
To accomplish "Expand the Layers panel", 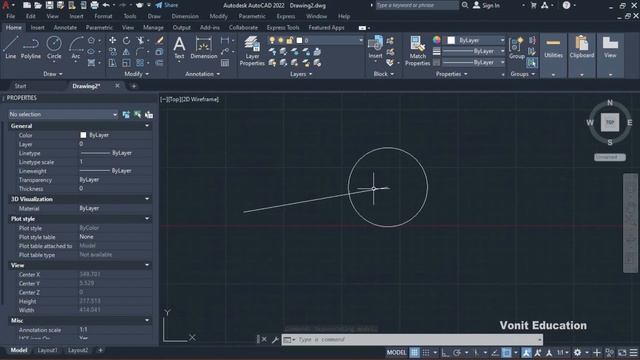I will pos(301,74).
